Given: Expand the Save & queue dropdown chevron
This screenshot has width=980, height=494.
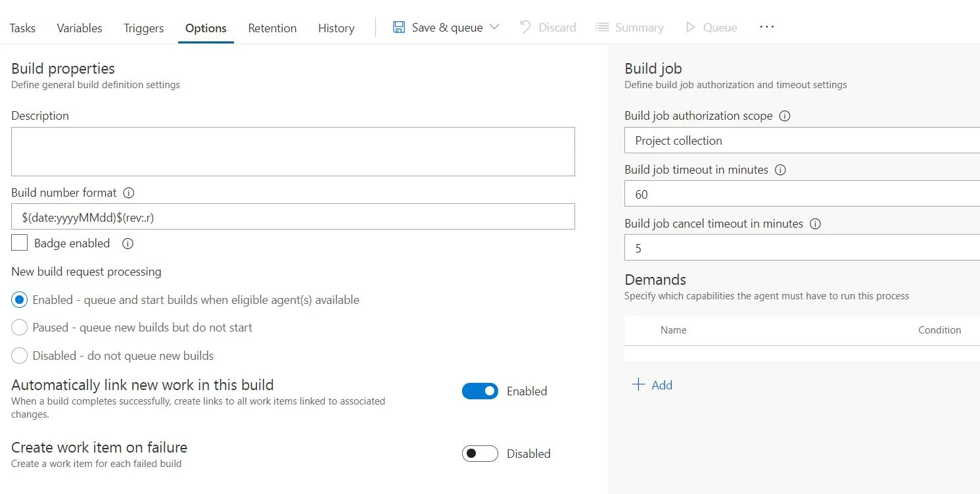Looking at the screenshot, I should tap(495, 28).
